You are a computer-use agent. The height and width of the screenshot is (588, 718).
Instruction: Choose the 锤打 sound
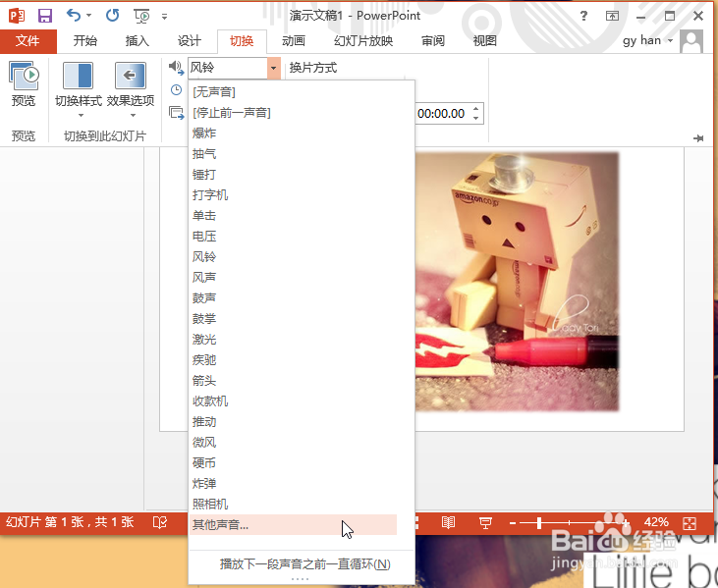(293, 175)
